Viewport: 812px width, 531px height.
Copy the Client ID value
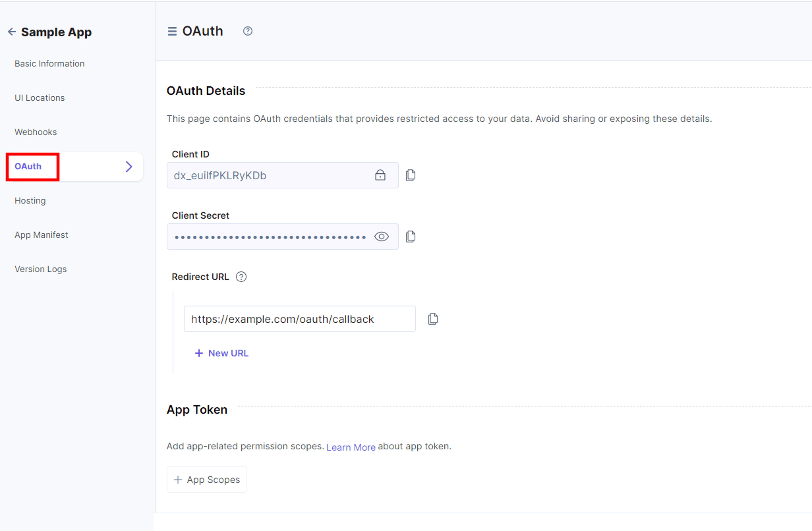click(x=410, y=175)
